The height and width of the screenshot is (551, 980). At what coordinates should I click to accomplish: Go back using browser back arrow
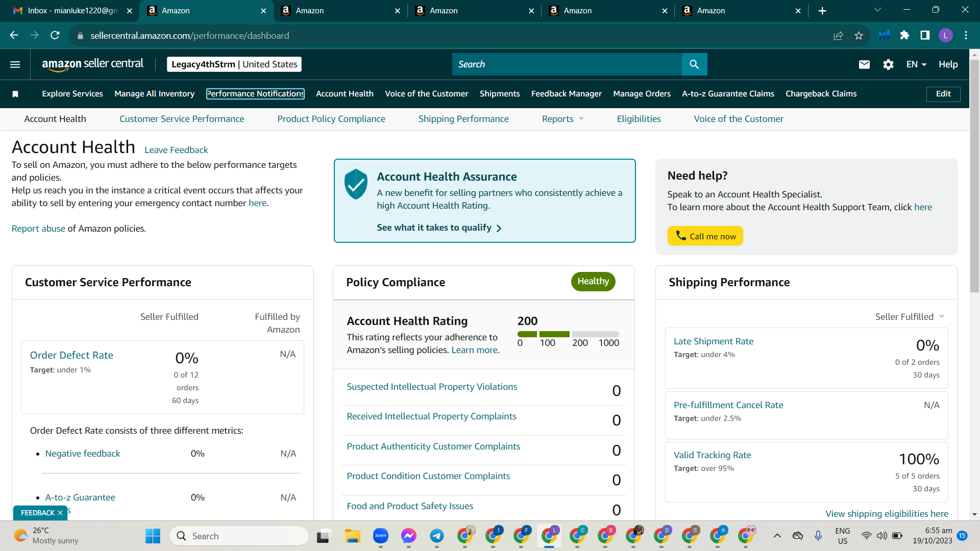[14, 35]
